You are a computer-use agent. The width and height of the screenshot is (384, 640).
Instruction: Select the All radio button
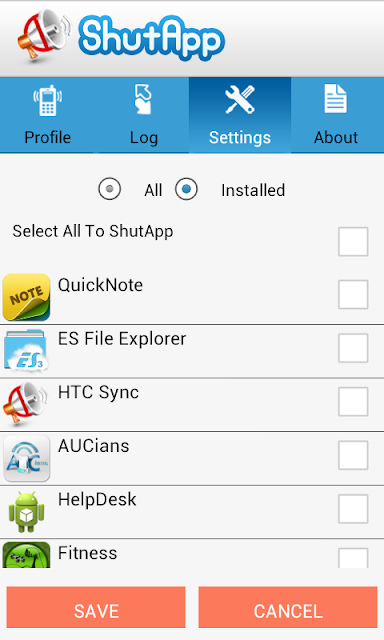click(109, 189)
